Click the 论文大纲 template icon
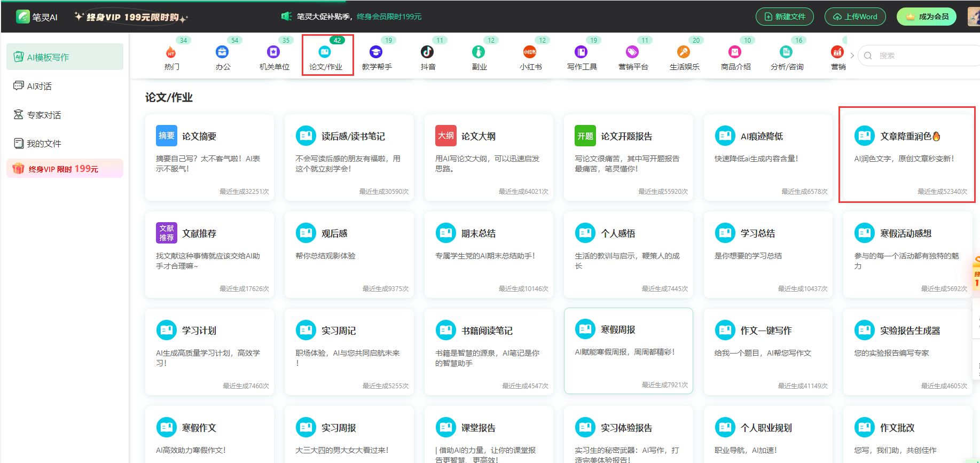 (446, 136)
